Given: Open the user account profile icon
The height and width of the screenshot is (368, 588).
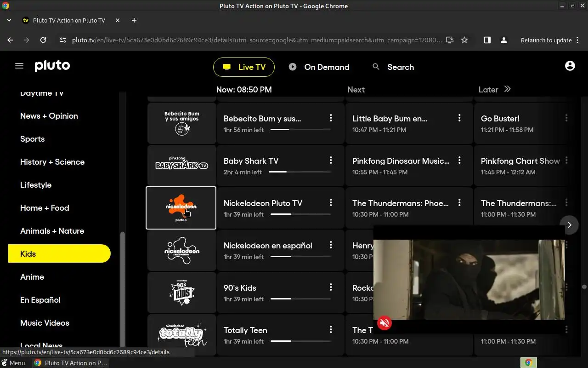Looking at the screenshot, I should pyautogui.click(x=570, y=66).
